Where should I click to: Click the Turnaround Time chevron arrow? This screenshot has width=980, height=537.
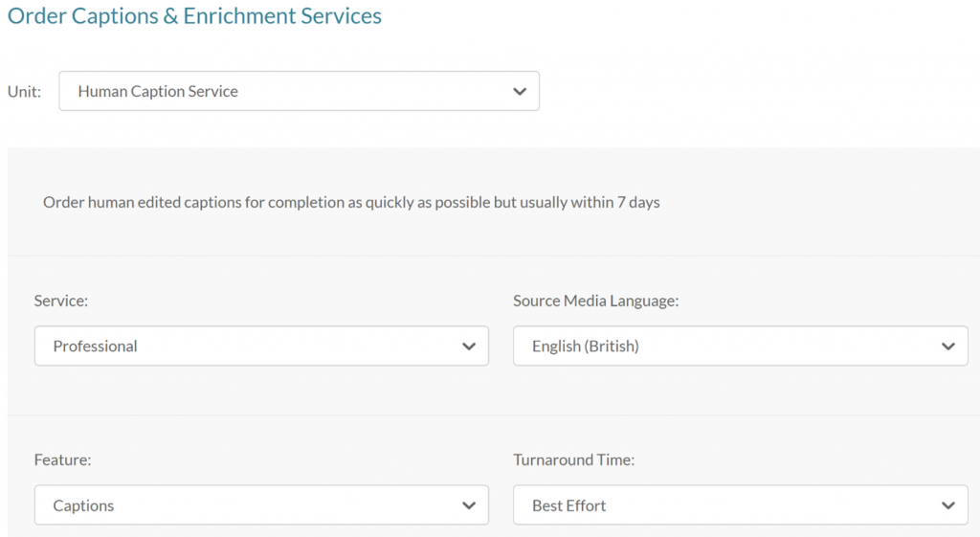(948, 505)
